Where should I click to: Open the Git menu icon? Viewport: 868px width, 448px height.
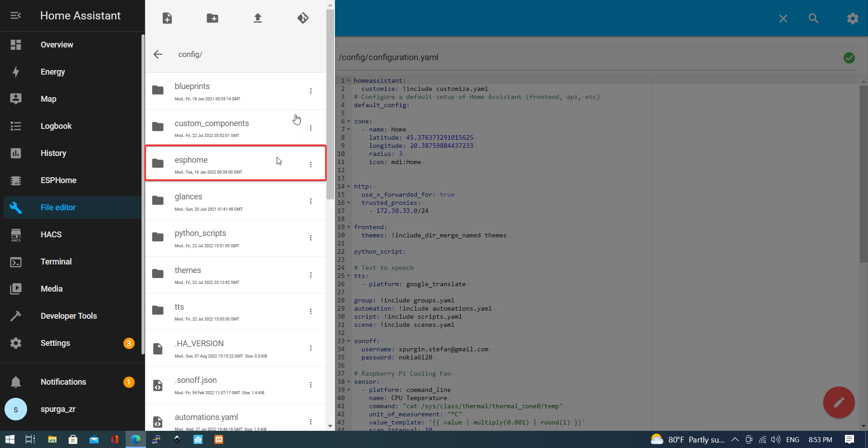tap(303, 18)
